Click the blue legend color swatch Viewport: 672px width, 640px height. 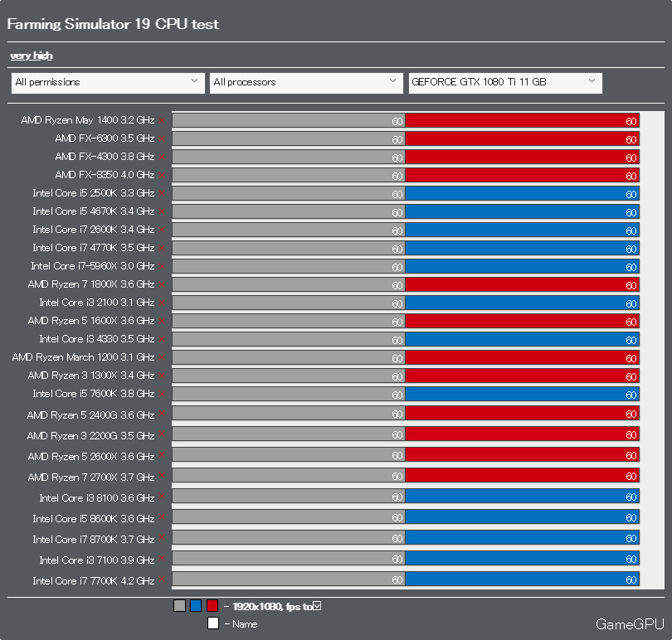(196, 606)
